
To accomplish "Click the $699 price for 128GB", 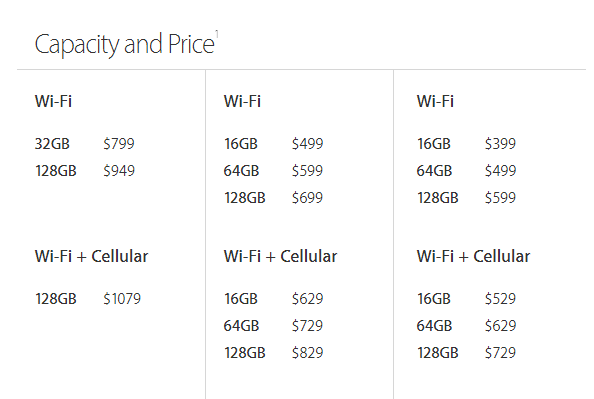I will (x=307, y=198).
